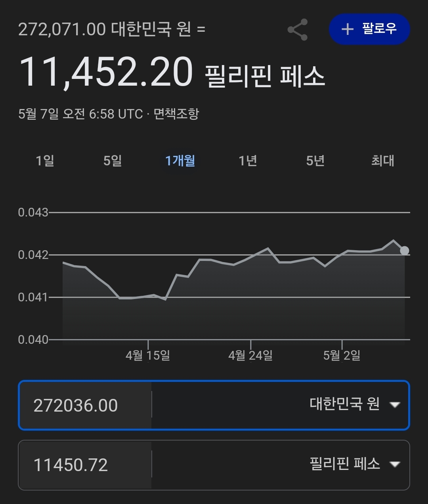Click the 0.043 y-axis value
This screenshot has height=504, width=428.
pyautogui.click(x=33, y=213)
